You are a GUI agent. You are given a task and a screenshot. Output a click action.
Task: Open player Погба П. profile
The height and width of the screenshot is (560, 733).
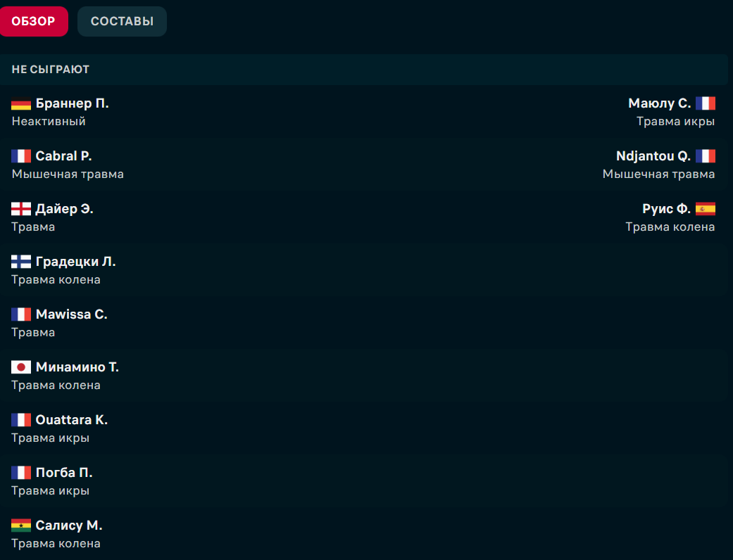64,473
